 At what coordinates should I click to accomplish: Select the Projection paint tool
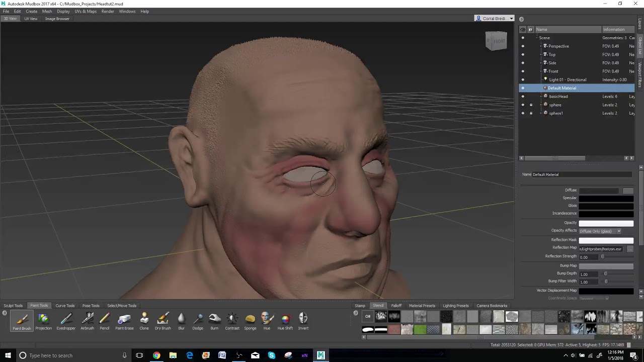[x=43, y=321]
